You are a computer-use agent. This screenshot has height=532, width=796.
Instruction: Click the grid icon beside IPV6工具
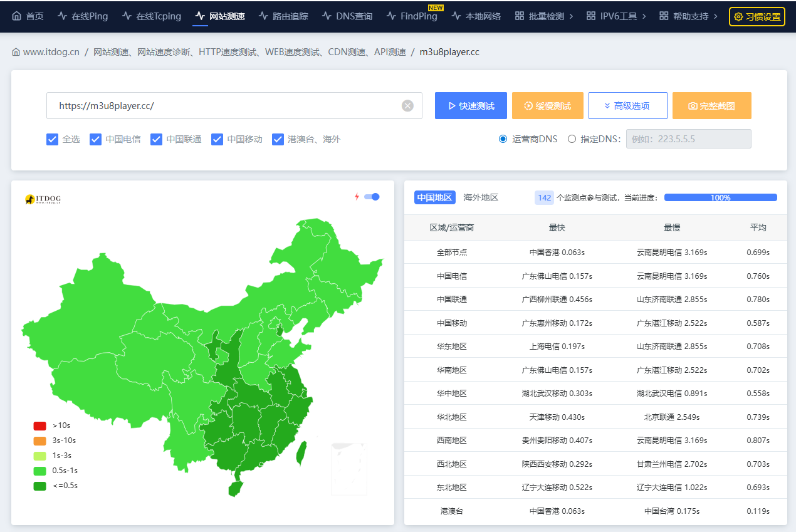click(591, 16)
